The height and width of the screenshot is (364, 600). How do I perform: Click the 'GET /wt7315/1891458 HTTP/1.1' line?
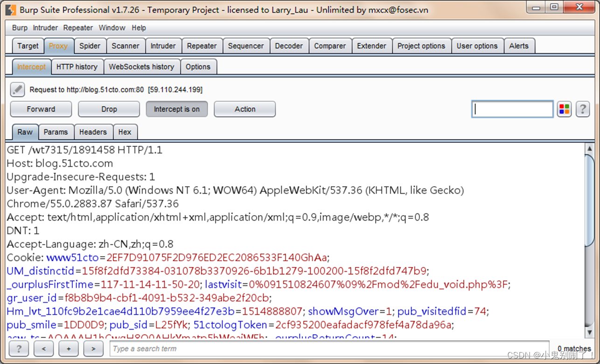84,150
